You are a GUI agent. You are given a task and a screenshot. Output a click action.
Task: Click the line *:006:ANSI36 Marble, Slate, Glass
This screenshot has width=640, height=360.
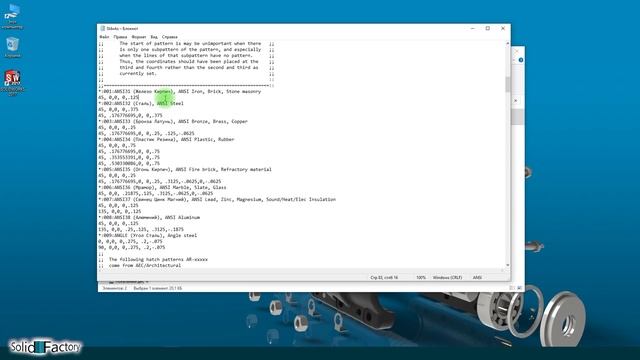pos(162,187)
